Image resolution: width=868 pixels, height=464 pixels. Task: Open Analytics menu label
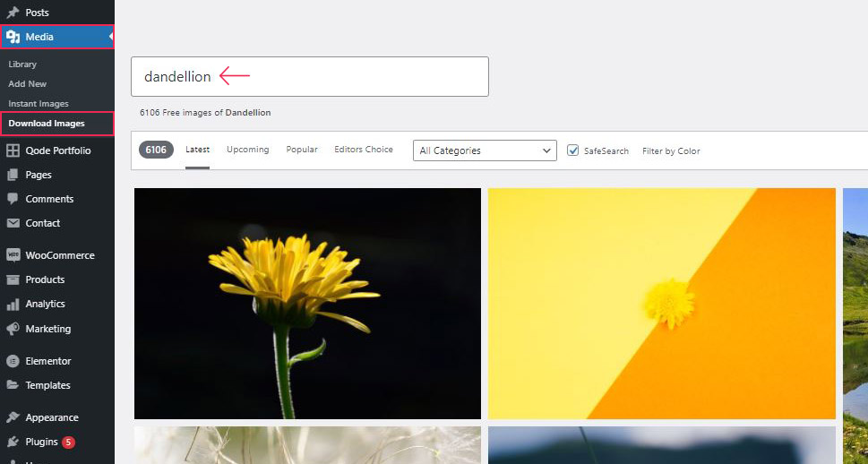(x=45, y=304)
